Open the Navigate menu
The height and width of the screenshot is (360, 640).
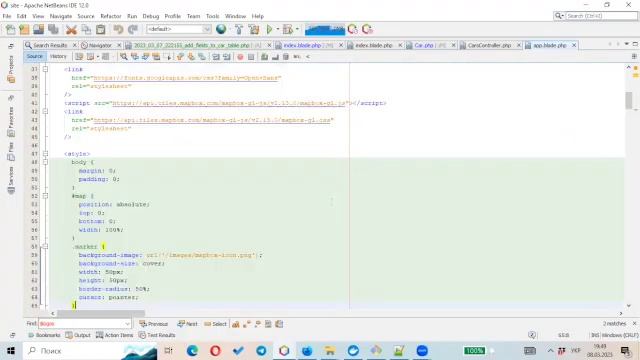(x=61, y=16)
